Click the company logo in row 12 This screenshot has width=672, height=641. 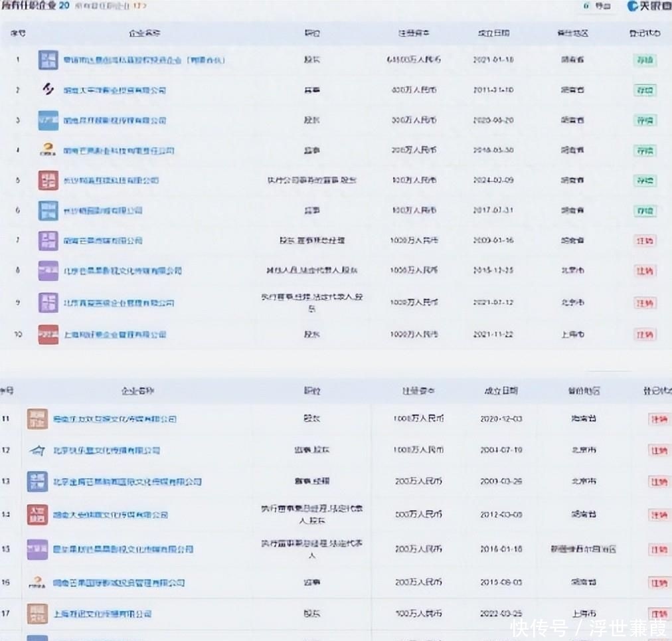click(37, 450)
